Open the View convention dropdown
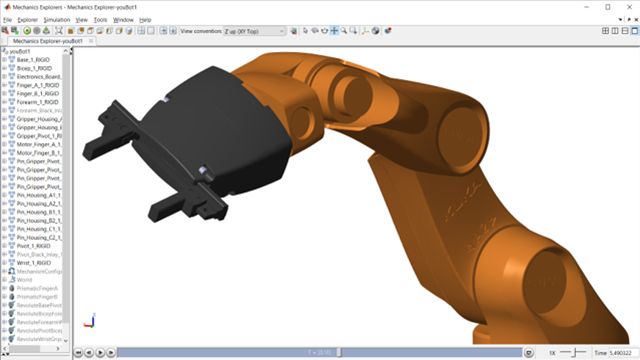640x360 pixels. pos(254,31)
